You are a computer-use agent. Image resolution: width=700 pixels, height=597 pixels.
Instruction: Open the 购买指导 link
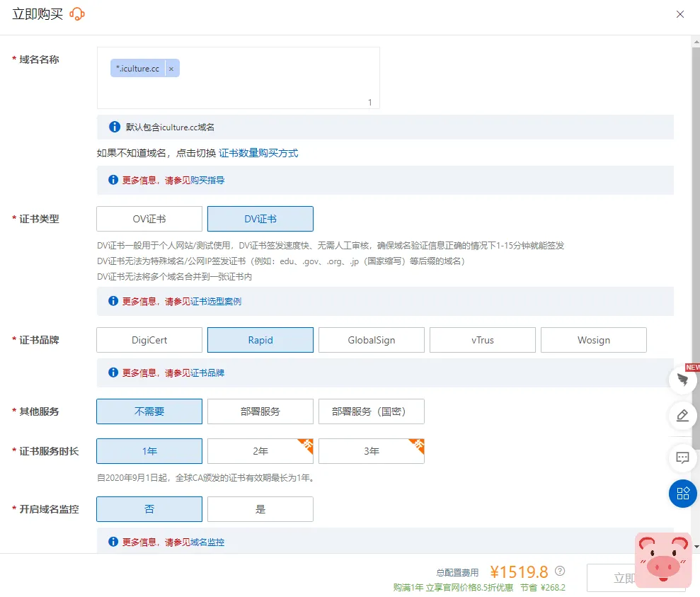coord(207,180)
